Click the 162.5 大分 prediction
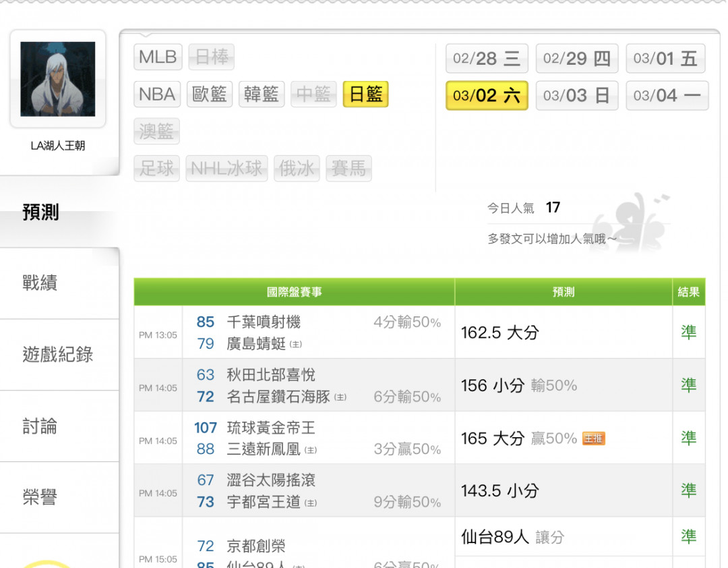Image resolution: width=728 pixels, height=568 pixels. [500, 333]
